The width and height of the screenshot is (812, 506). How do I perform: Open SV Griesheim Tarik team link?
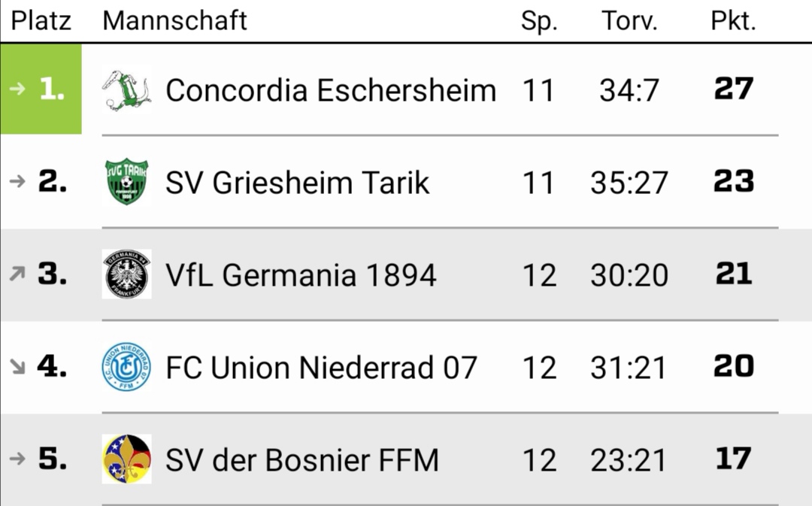tap(297, 182)
